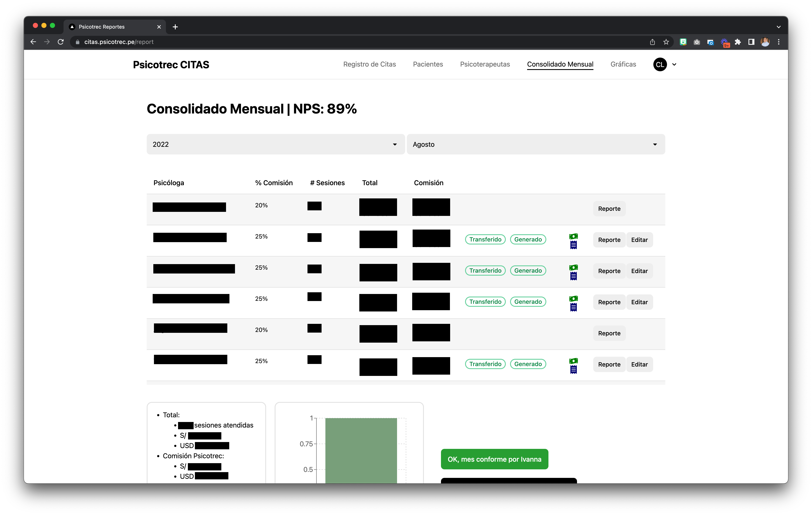Toggle Transferido badge in the last row
Image resolution: width=812 pixels, height=515 pixels.
coord(485,364)
